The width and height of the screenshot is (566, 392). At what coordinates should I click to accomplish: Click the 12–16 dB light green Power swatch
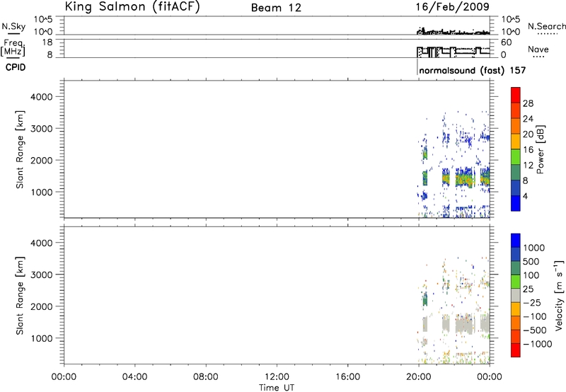(516, 156)
